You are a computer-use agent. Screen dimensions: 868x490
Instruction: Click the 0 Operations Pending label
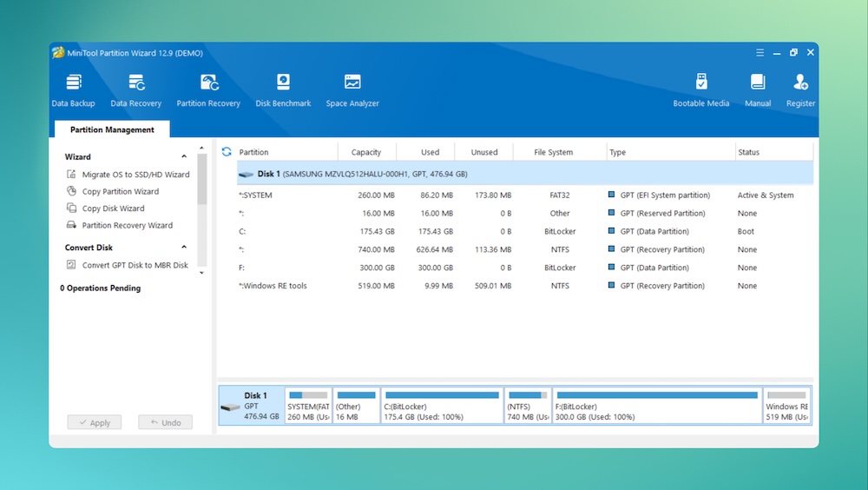(x=100, y=288)
